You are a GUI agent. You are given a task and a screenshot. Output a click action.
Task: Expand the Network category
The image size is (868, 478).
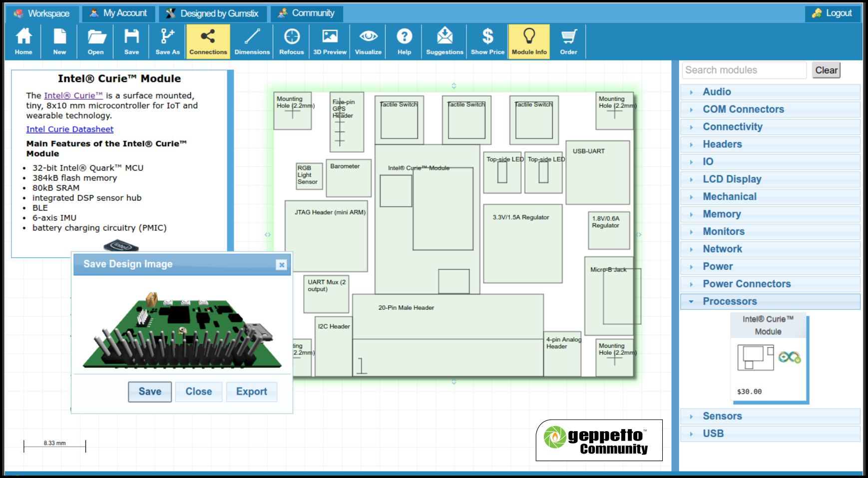click(x=770, y=249)
